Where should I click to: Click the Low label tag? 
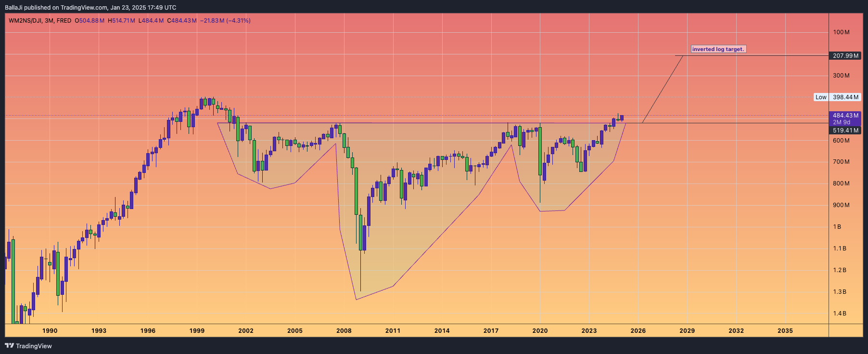(821, 97)
